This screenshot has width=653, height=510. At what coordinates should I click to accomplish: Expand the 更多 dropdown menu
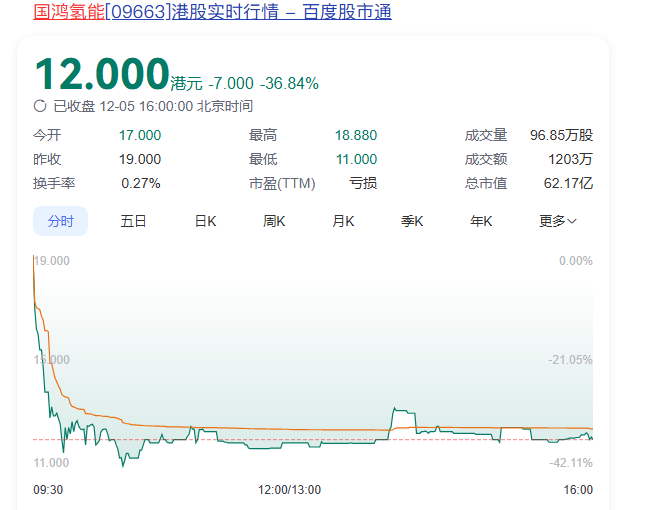pyautogui.click(x=557, y=221)
